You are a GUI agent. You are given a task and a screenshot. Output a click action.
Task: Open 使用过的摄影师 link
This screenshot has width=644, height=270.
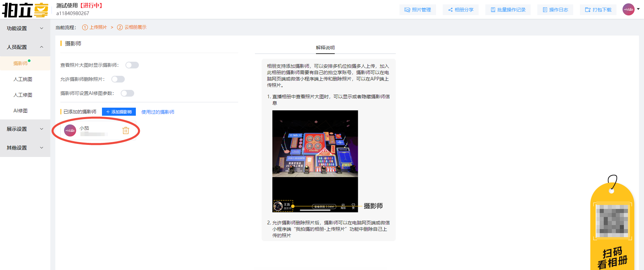tap(158, 112)
